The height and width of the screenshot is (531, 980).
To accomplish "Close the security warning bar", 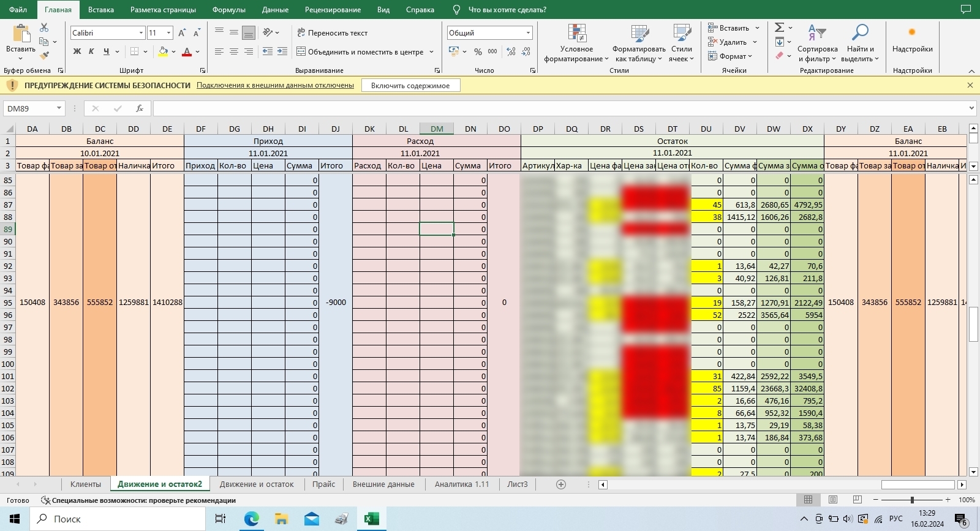I will click(x=970, y=85).
